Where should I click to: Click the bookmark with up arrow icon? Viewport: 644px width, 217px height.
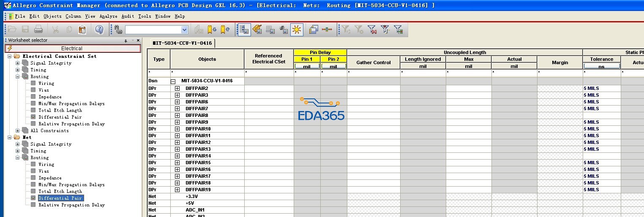tap(225, 30)
